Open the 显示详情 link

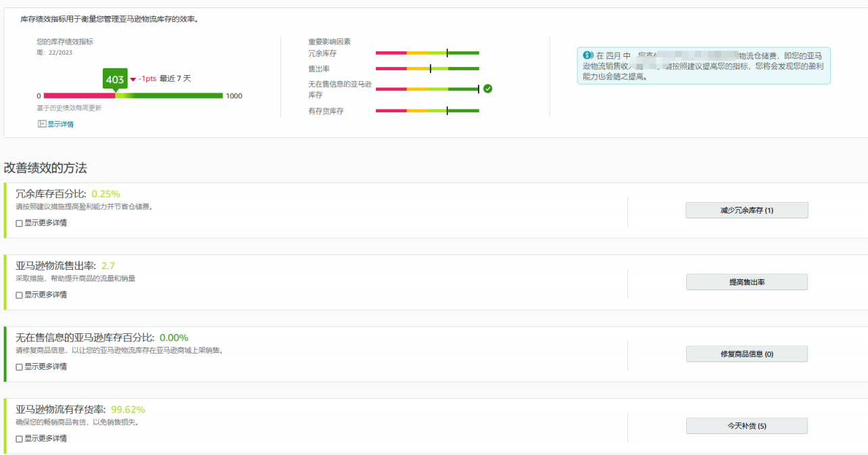point(61,124)
